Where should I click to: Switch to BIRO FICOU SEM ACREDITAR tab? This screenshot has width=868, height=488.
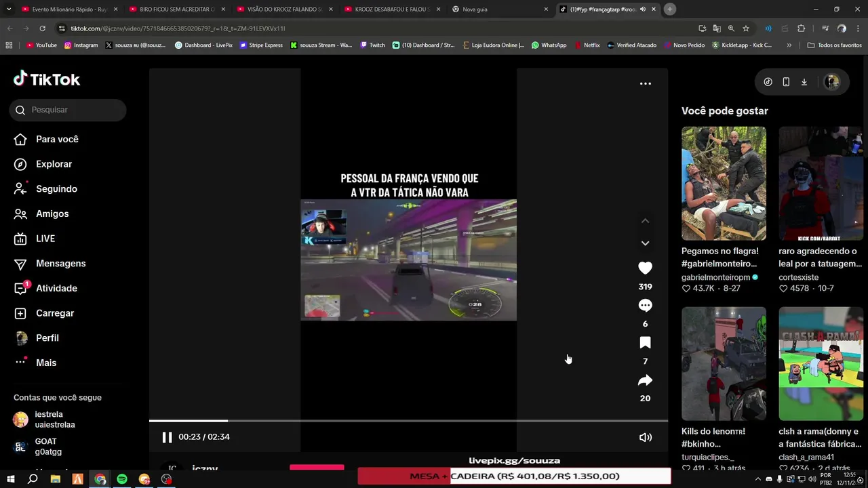pyautogui.click(x=177, y=9)
